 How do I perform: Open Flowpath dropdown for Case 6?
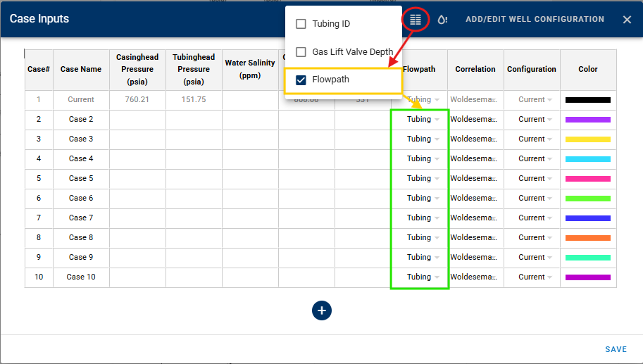423,198
